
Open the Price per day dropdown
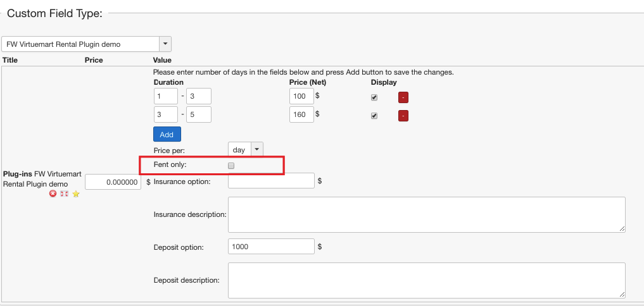245,150
